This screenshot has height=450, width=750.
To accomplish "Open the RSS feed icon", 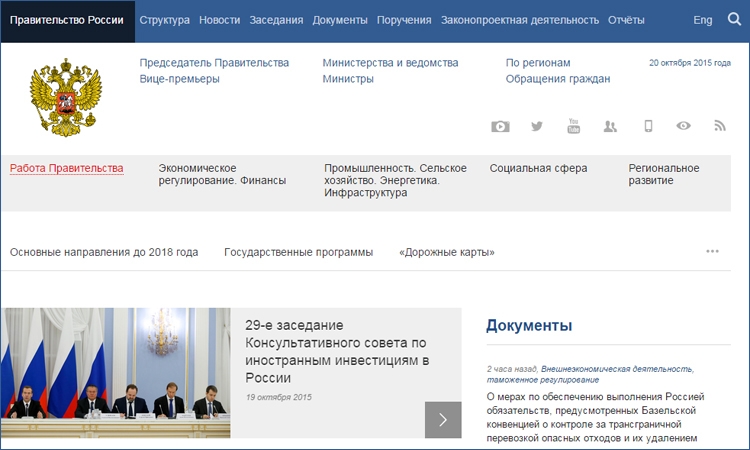I will (x=720, y=126).
